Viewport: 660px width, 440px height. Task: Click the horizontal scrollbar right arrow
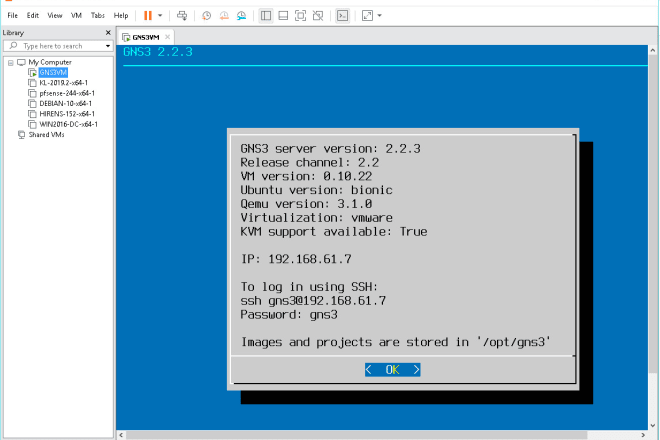[643, 435]
